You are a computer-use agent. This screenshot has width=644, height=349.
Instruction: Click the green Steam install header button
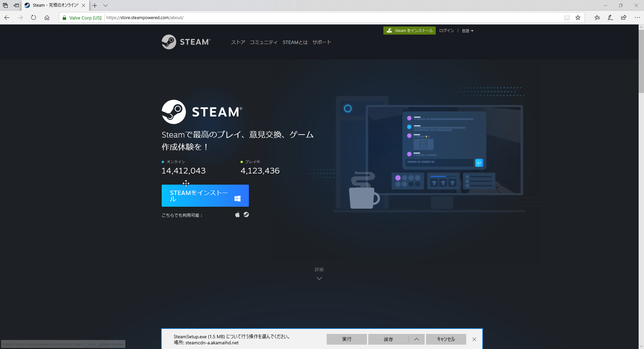point(410,31)
